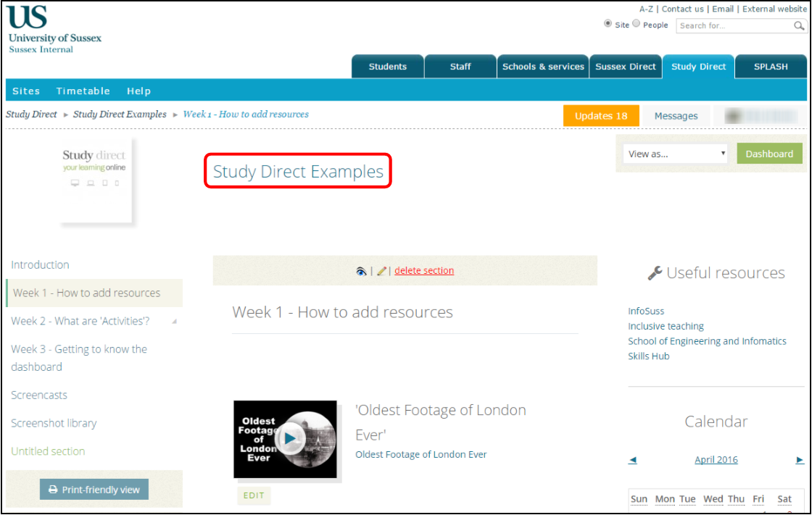
Task: Open the SPLASH tab
Action: point(771,67)
